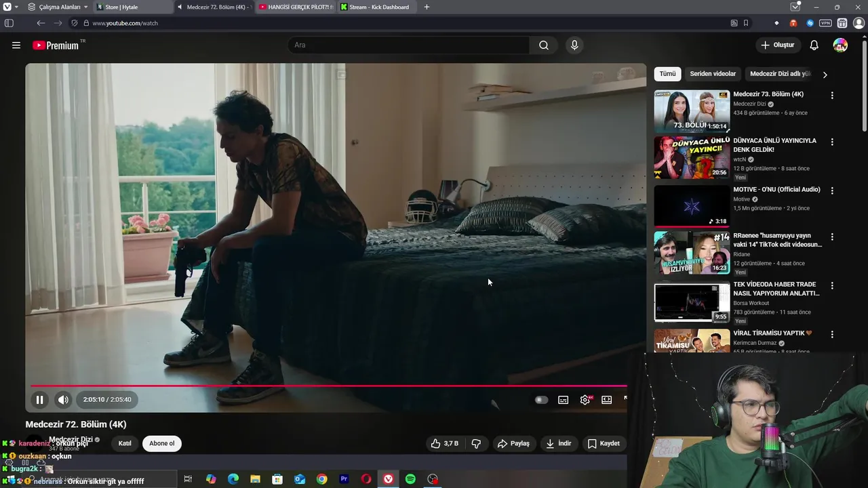Save the video with the Kaydet button
Viewport: 868px width, 488px height.
(x=604, y=443)
